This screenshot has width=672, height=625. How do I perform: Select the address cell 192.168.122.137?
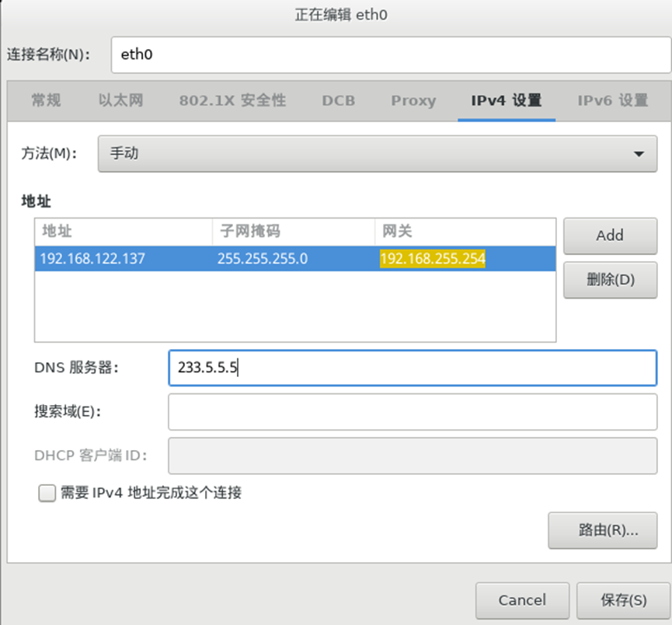pos(124,259)
